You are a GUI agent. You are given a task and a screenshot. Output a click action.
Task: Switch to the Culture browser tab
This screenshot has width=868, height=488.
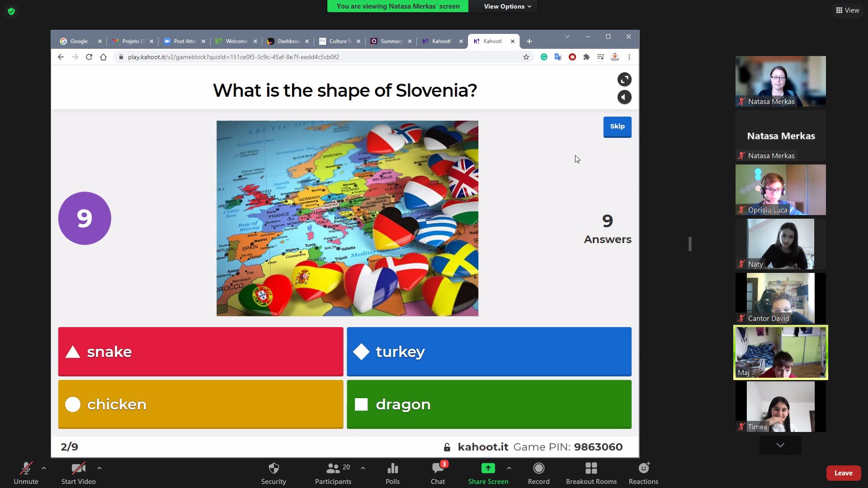coord(339,41)
